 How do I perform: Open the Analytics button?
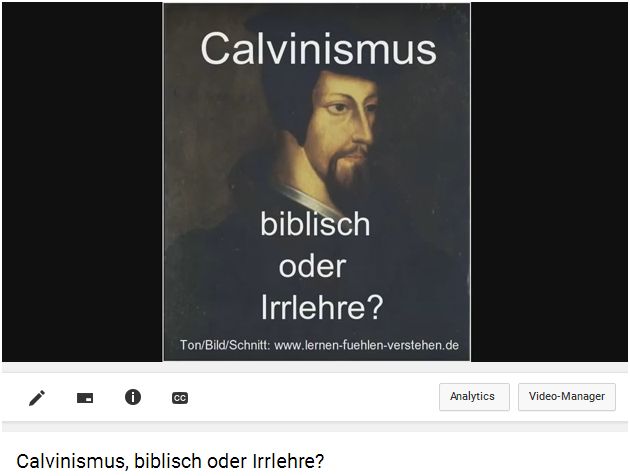pos(474,397)
